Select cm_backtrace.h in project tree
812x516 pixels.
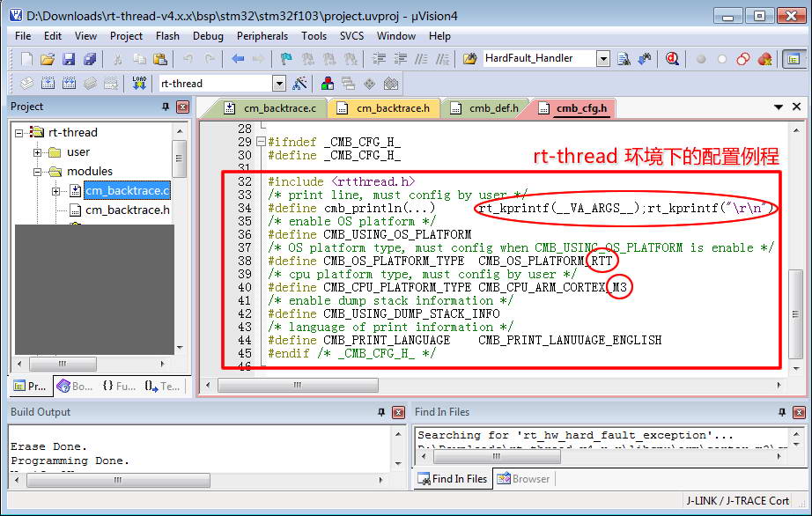(127, 210)
